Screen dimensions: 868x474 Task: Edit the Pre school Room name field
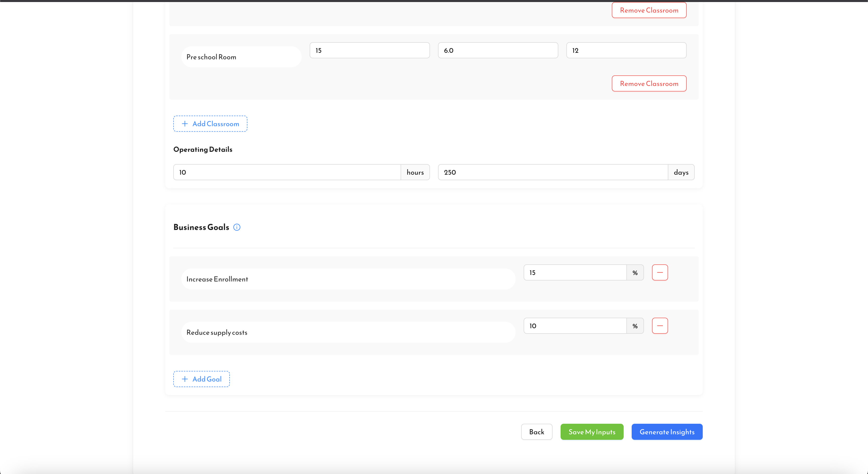pos(241,56)
